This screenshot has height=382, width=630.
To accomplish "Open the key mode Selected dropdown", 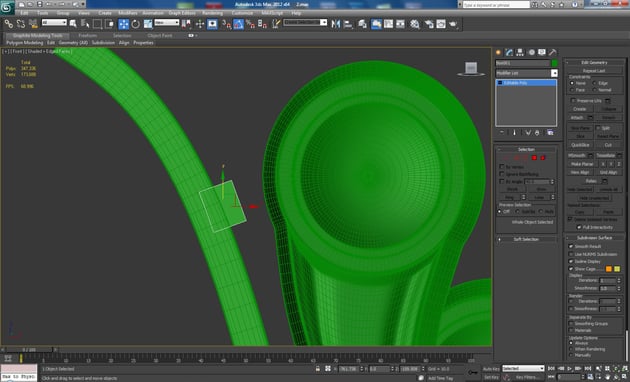I will click(x=523, y=368).
